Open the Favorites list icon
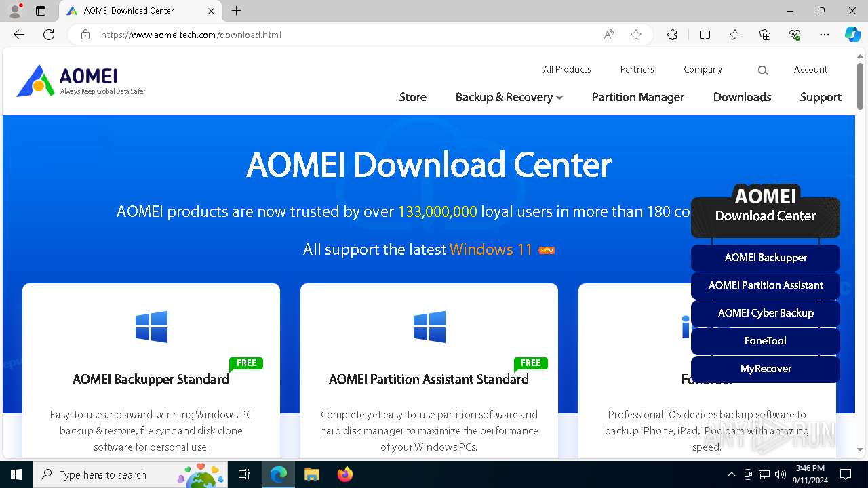The height and width of the screenshot is (488, 868). point(735,35)
